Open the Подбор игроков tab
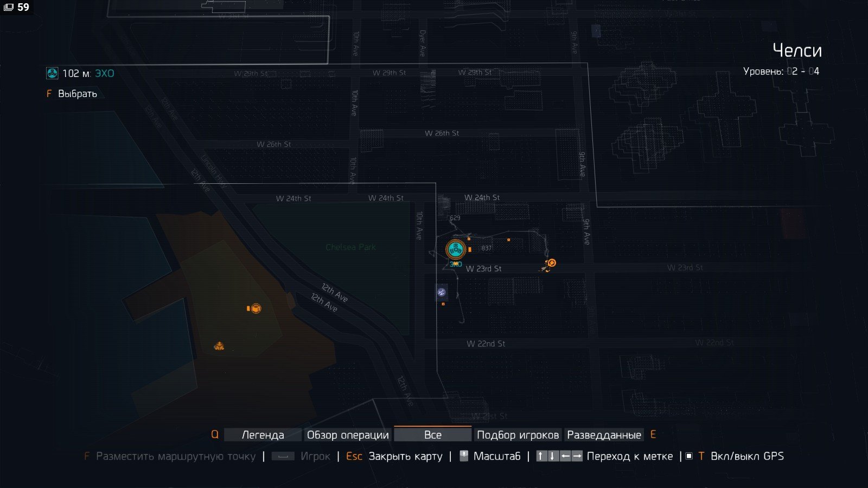 pyautogui.click(x=518, y=435)
